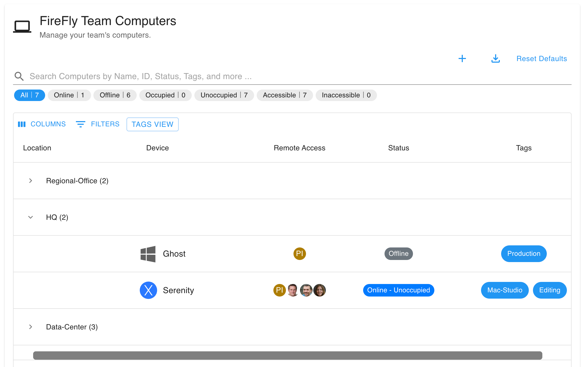Click the download export icon

coord(495,58)
